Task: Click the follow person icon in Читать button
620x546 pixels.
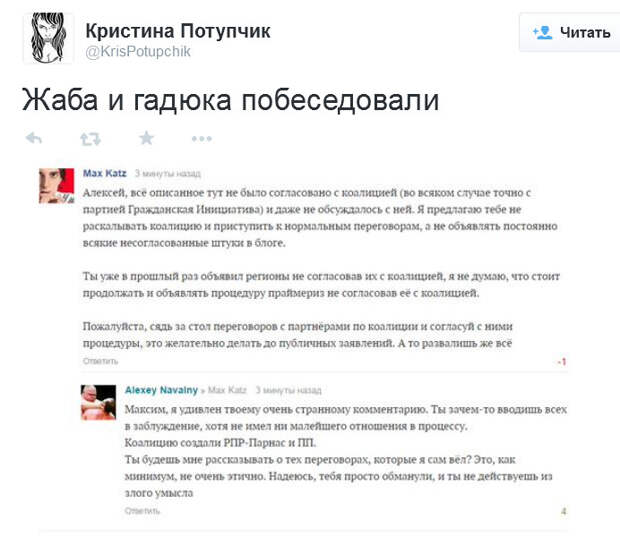Action: pos(542,32)
